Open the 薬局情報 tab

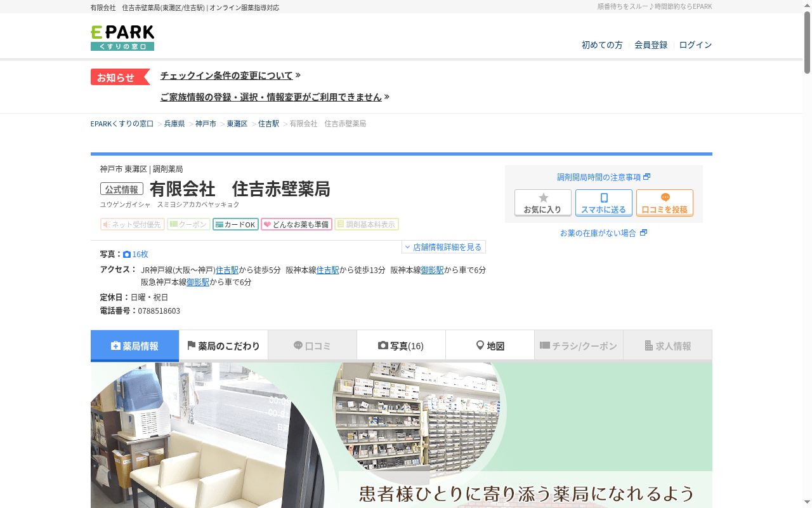click(x=134, y=346)
